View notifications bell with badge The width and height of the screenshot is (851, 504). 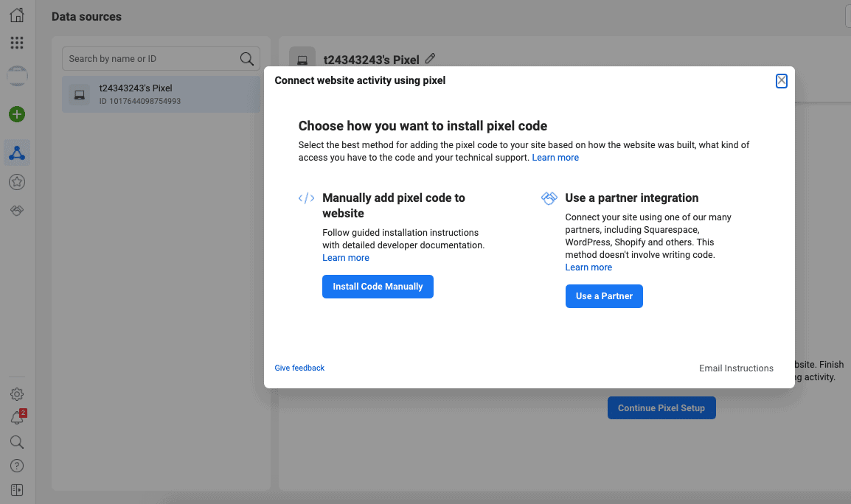pyautogui.click(x=17, y=418)
